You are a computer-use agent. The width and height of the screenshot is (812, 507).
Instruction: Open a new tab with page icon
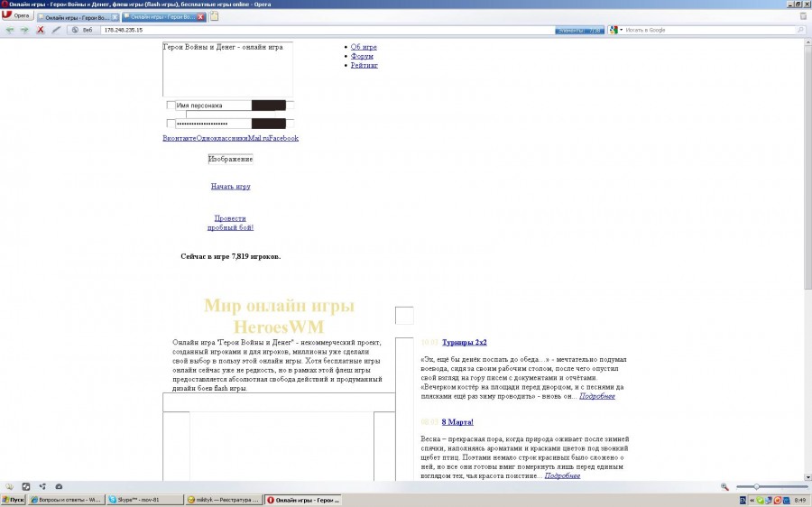(214, 16)
